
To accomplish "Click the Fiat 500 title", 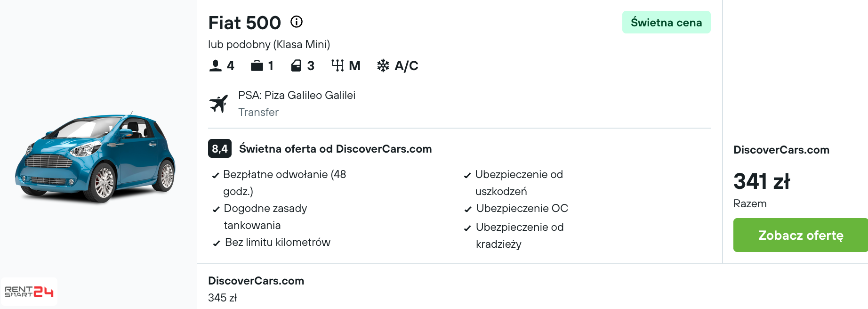I will tap(244, 23).
